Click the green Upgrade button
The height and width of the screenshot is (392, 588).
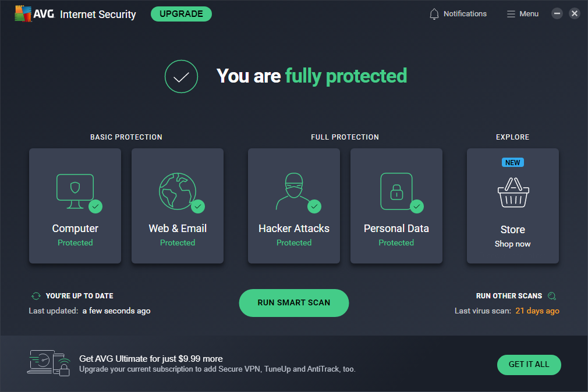(181, 14)
